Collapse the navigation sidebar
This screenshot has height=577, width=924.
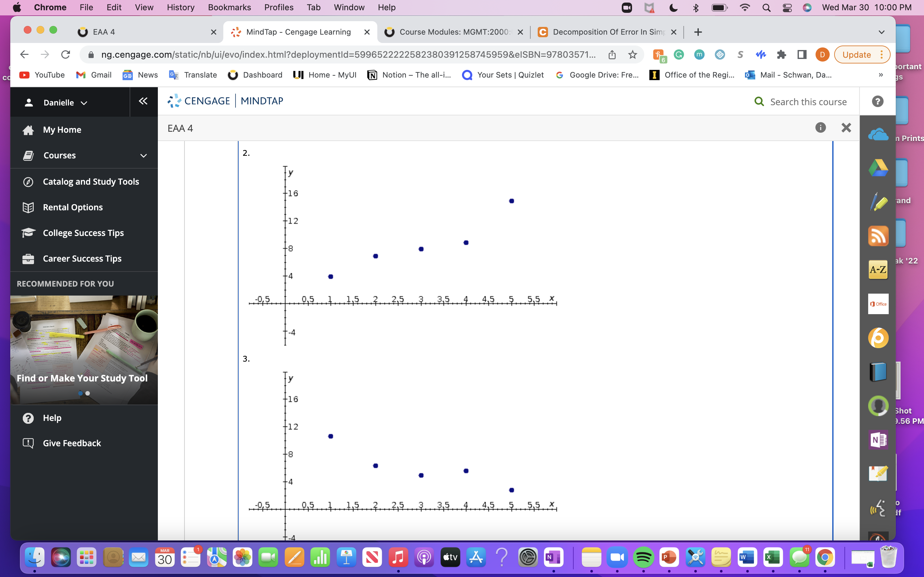coord(143,101)
